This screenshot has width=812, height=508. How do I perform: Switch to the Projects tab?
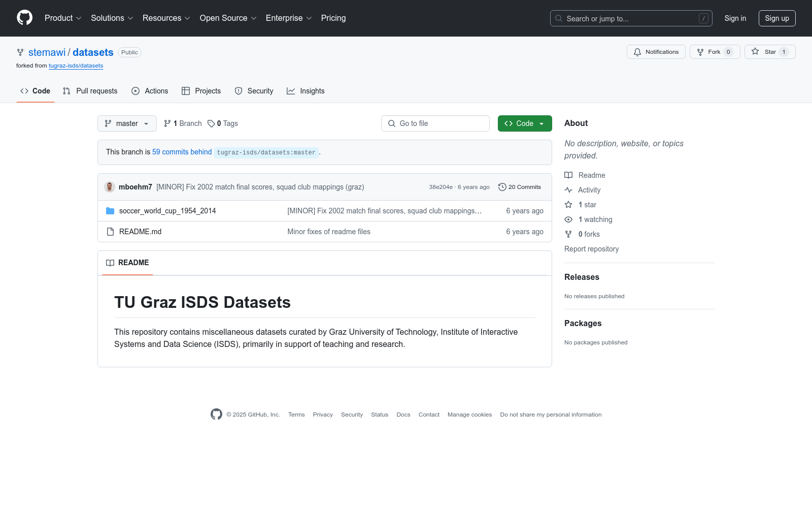pyautogui.click(x=201, y=91)
